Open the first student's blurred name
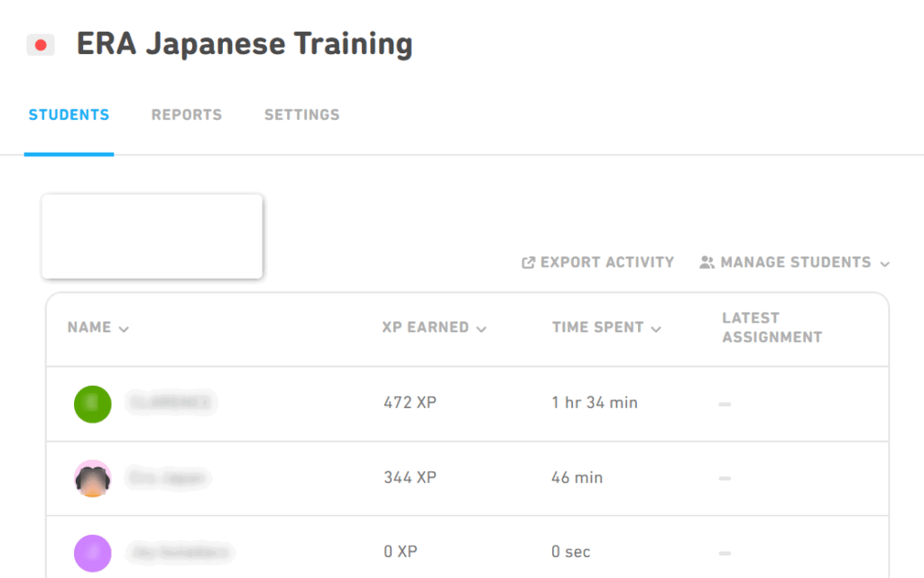Image resolution: width=924 pixels, height=578 pixels. 170,403
